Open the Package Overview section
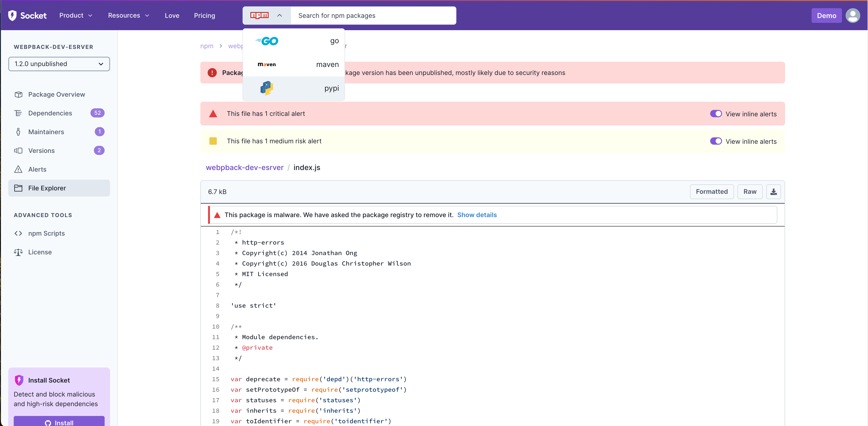The image size is (868, 426). pos(59,94)
